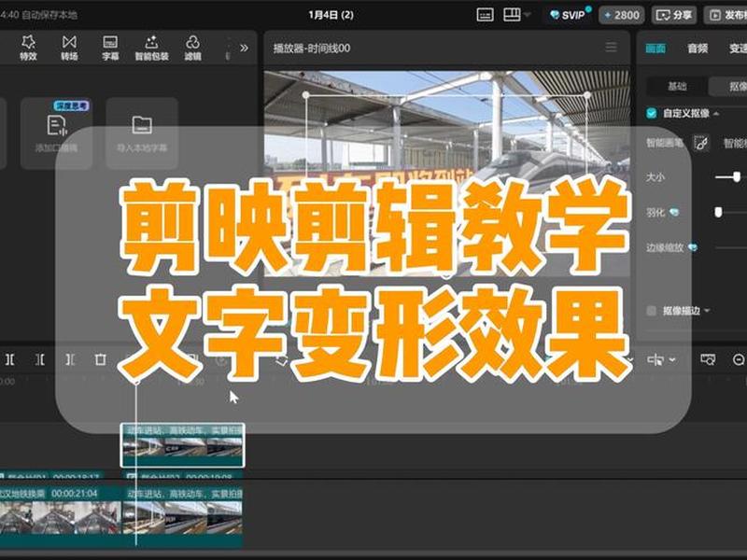Image resolution: width=747 pixels, height=560 pixels.
Task: Click the 大小 size slider handle
Action: click(x=737, y=176)
